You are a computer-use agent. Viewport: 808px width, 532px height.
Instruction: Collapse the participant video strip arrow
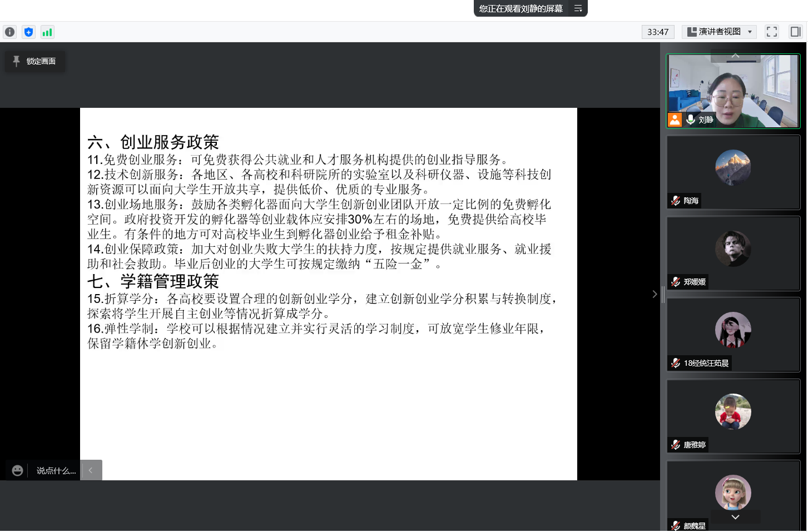pos(655,294)
